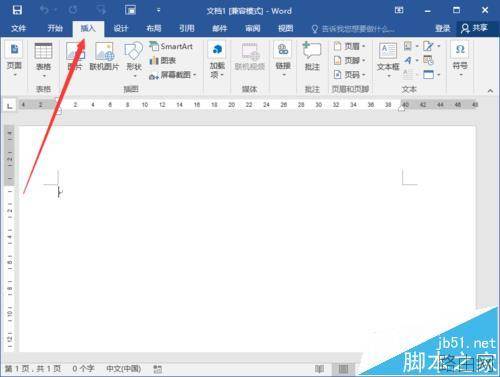This screenshot has height=377, width=500.
Task: Insert a chart with 图表
Action: click(163, 60)
